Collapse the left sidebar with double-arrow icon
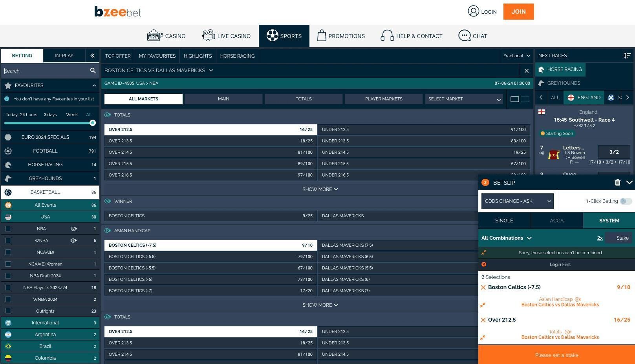 tap(92, 56)
